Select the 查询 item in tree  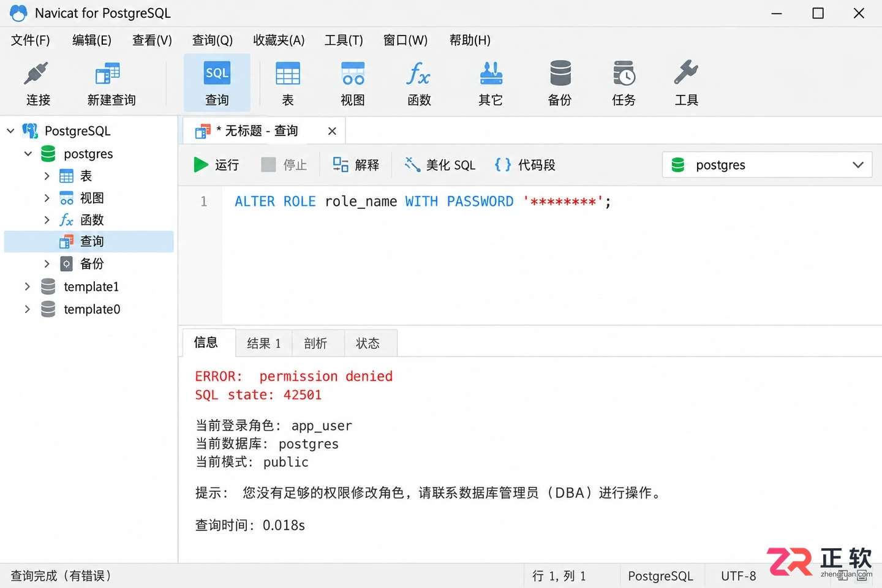(89, 241)
